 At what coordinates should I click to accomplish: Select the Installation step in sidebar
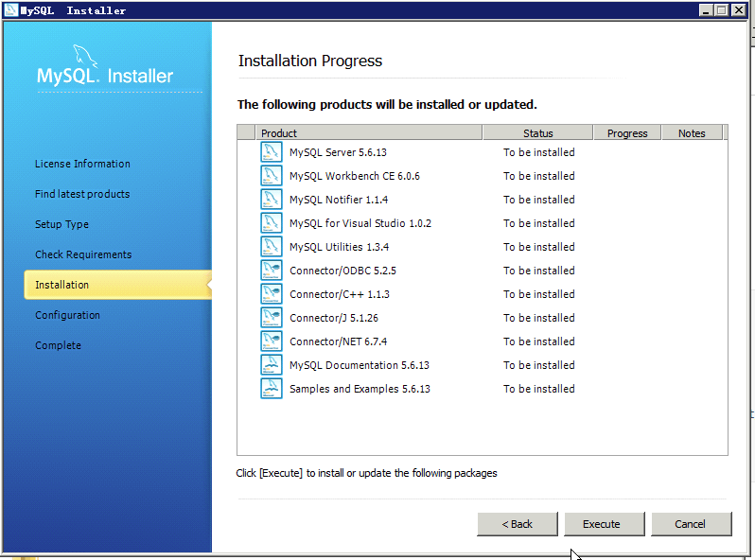(x=118, y=285)
